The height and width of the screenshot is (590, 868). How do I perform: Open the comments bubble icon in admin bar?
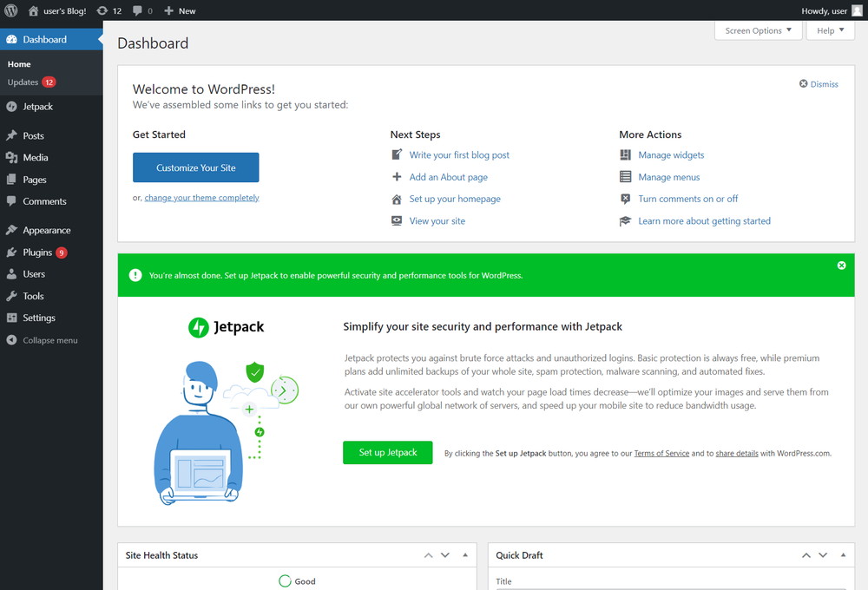143,10
